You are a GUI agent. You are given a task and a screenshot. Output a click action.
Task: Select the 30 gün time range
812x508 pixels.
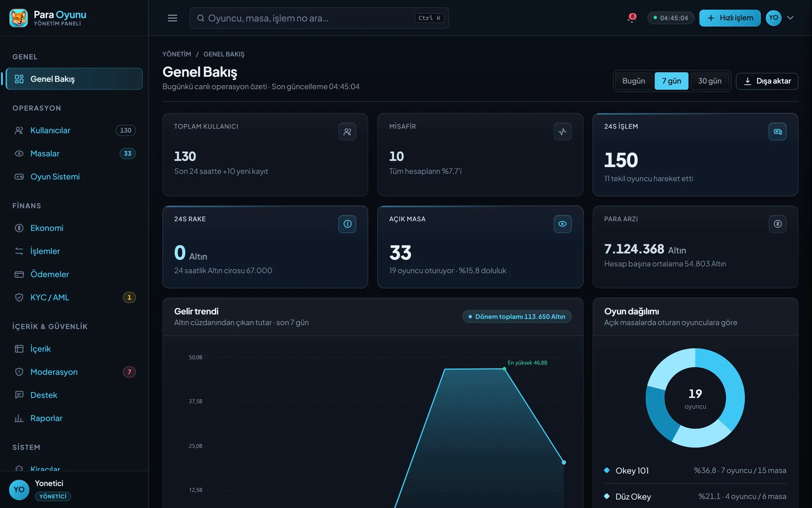click(x=710, y=81)
